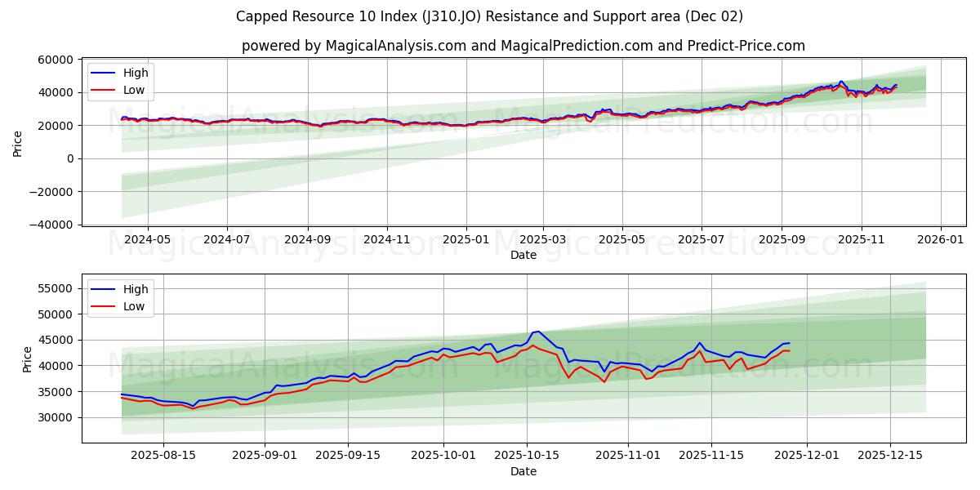Toggle the Low legend entry in bottom chart
Screen dimensions: 980x490
pos(136,306)
